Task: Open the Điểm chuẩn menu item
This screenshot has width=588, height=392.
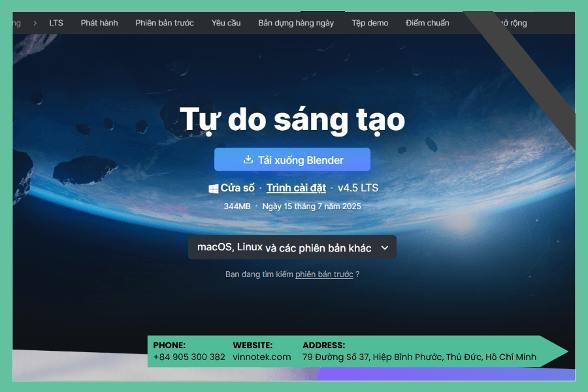Action: [427, 23]
